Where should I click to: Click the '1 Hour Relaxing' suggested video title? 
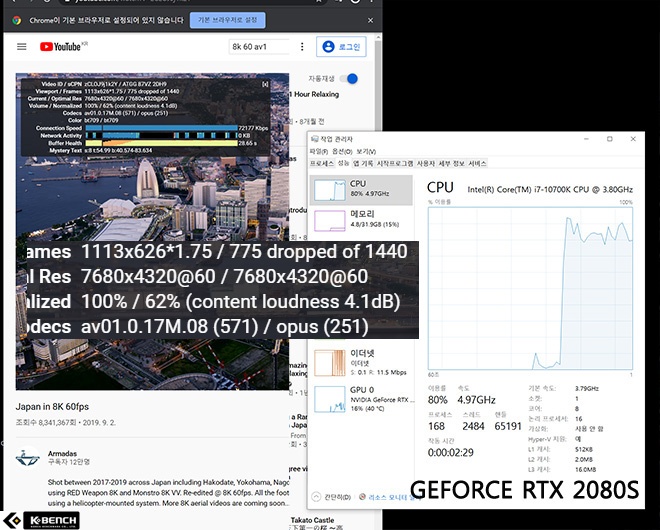click(314, 94)
